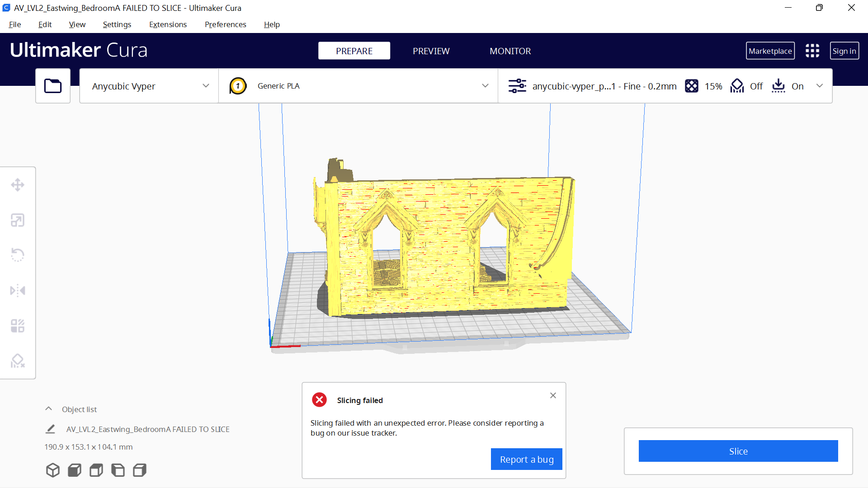
Task: Toggle support generation from Off
Action: point(746,86)
